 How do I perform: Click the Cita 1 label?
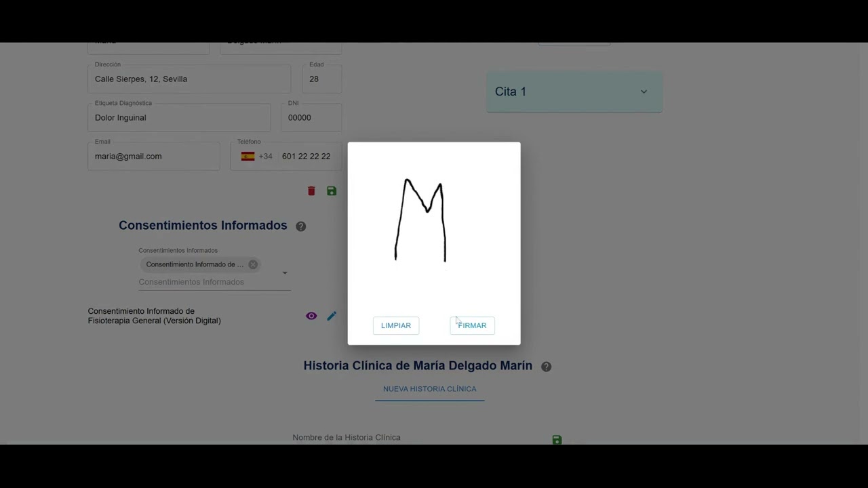[511, 91]
